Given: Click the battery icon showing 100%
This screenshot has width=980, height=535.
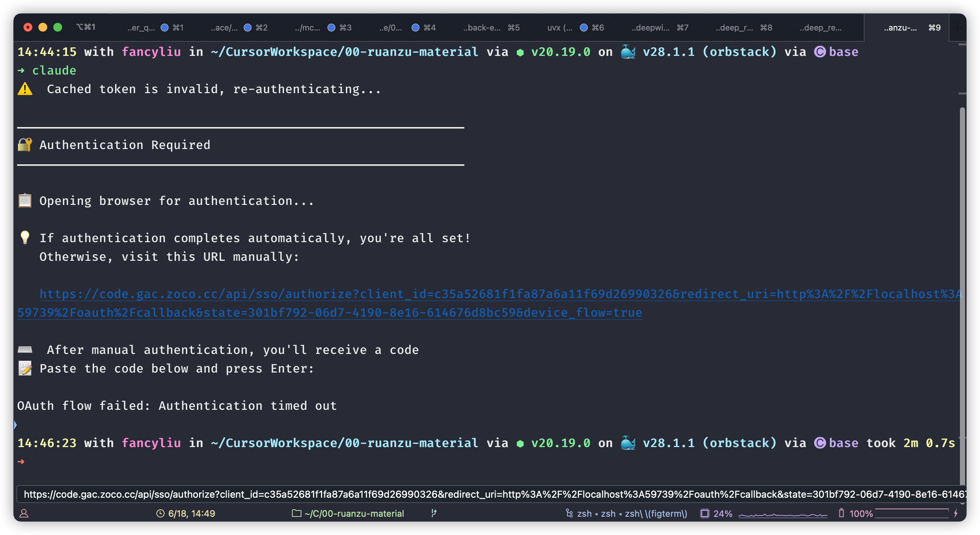Looking at the screenshot, I should [841, 513].
